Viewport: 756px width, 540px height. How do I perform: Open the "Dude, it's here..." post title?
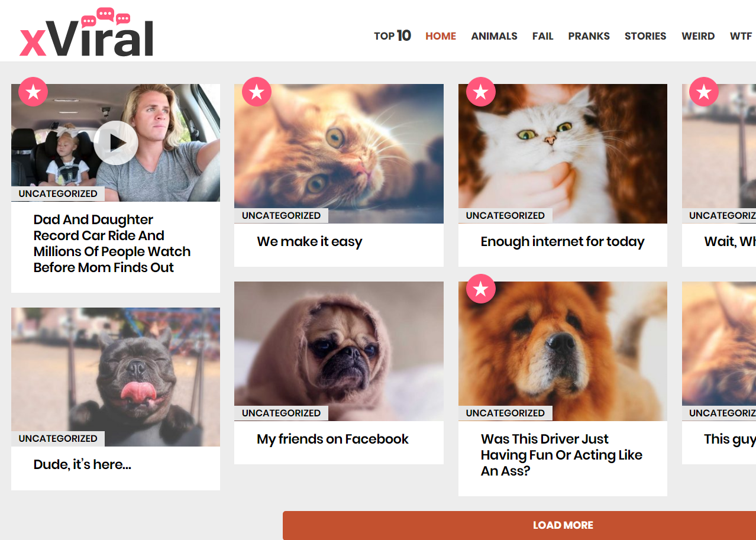pos(82,464)
